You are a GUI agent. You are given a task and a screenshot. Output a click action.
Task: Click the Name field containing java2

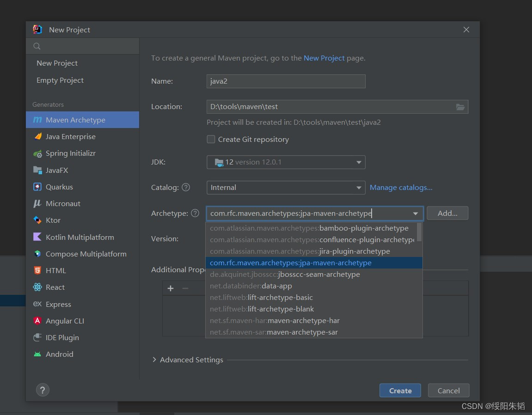point(286,81)
